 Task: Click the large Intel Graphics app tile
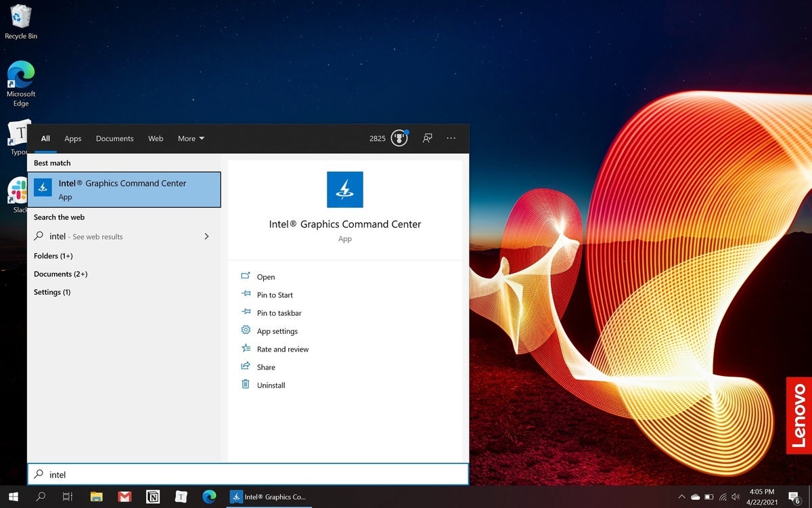(x=345, y=190)
